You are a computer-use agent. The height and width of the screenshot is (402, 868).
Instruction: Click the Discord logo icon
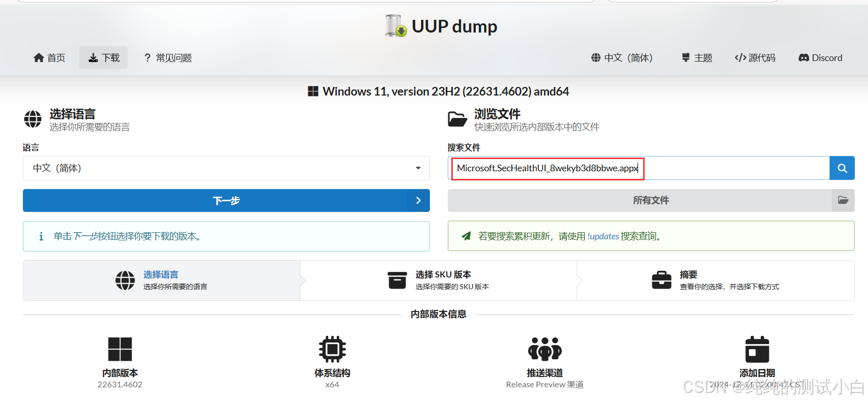[x=804, y=58]
